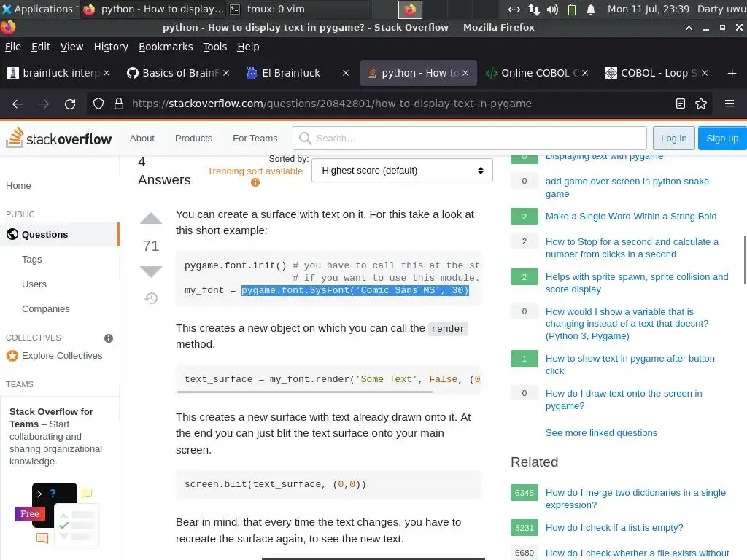Open the tracking protection shield icon
The width and height of the screenshot is (747, 560).
point(98,104)
